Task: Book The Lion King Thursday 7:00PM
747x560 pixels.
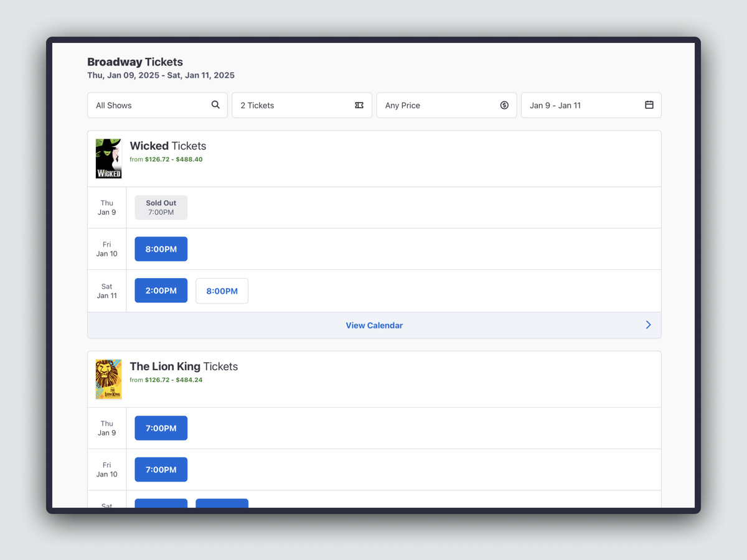Action: tap(161, 428)
